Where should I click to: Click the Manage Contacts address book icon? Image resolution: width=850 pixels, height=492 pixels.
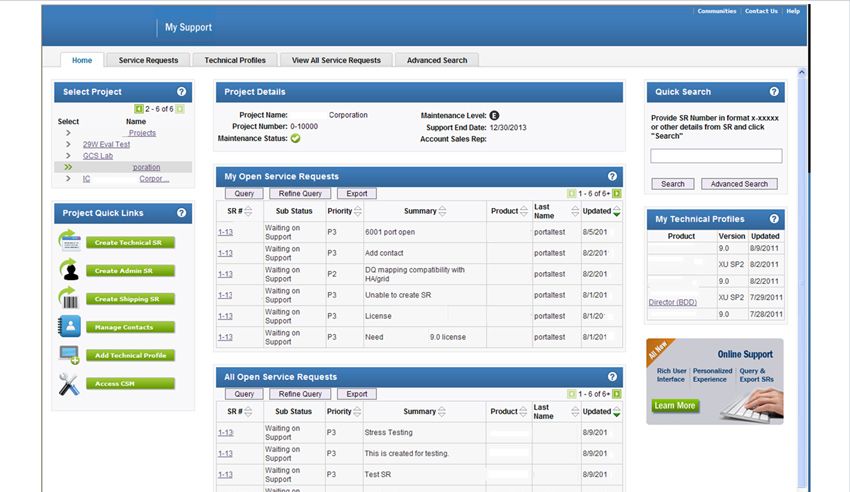[69, 326]
